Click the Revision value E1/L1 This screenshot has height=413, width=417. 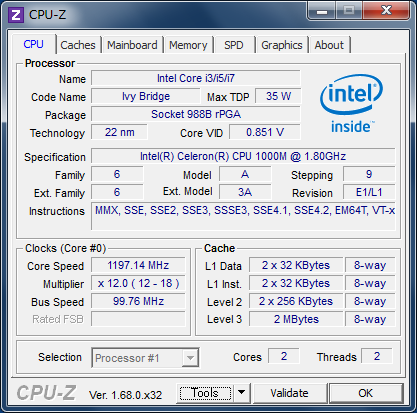coord(369,192)
